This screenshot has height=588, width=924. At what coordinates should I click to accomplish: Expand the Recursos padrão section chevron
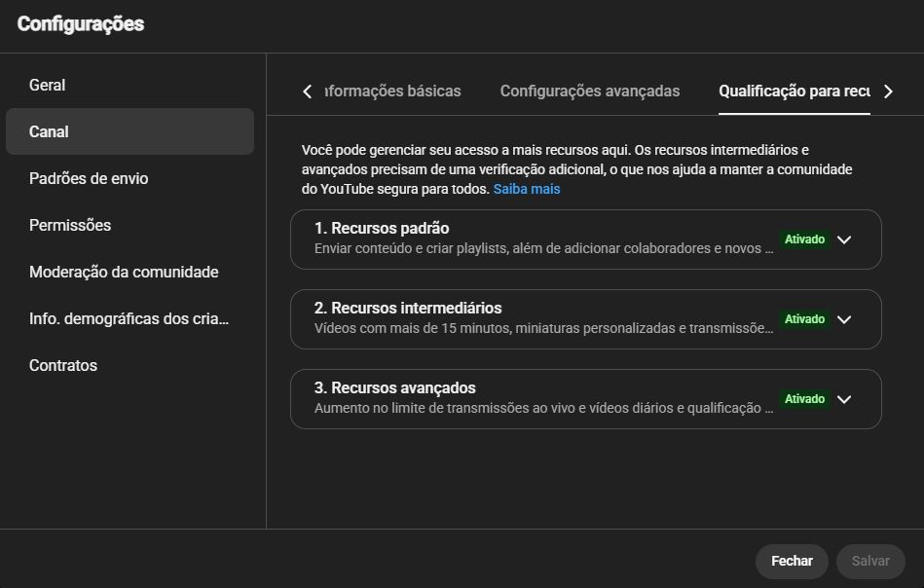(x=844, y=239)
